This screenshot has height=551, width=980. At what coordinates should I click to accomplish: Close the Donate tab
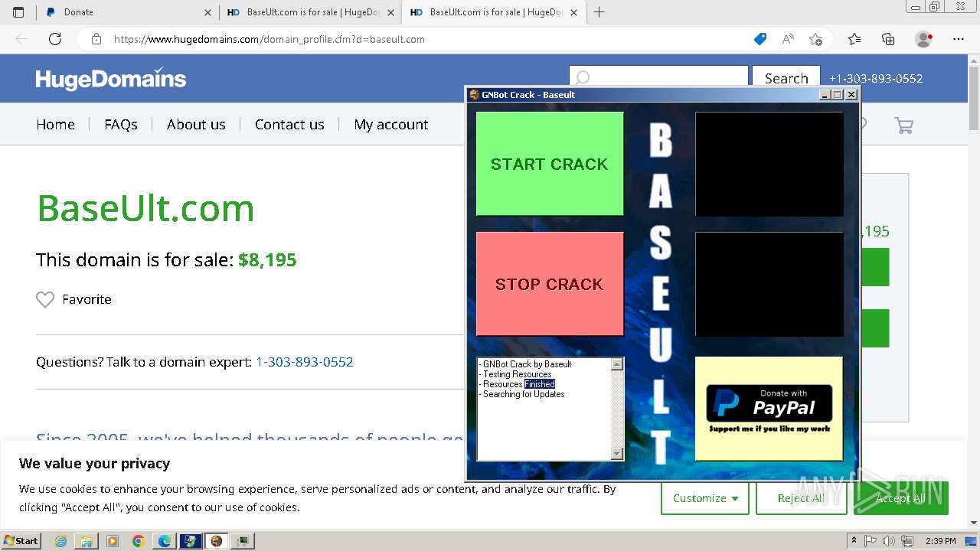click(207, 12)
